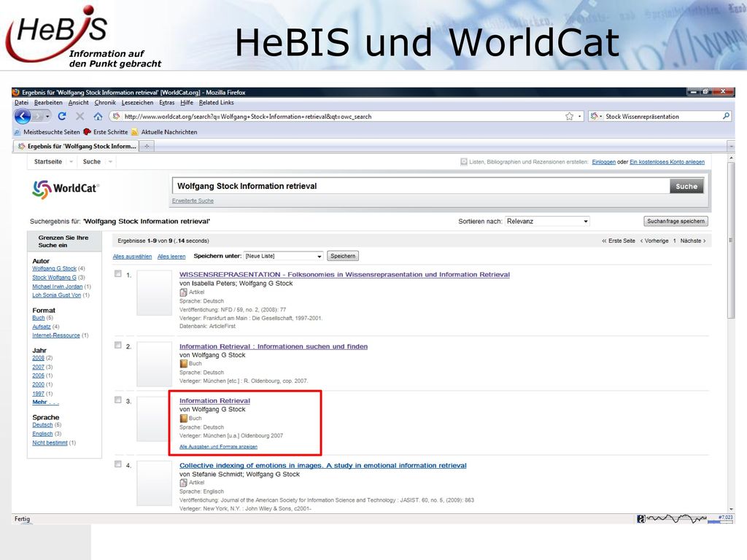The image size is (747, 560).
Task: Click the Alles auswählen link
Action: (133, 257)
